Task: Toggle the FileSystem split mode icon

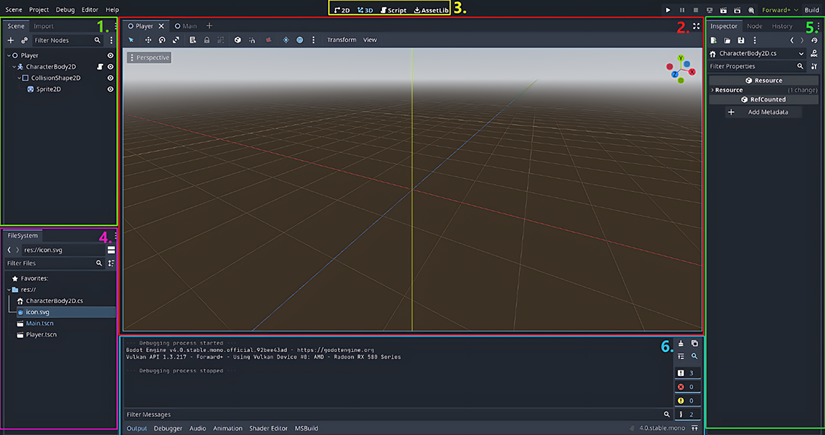Action: [x=111, y=250]
